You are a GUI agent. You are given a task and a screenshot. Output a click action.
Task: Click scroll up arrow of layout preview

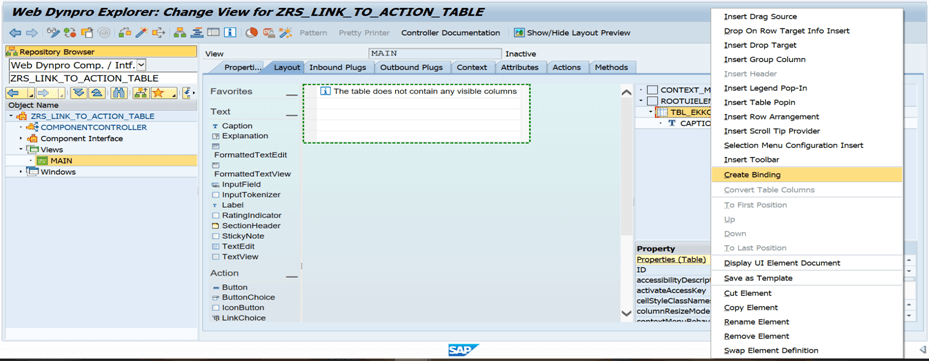(x=626, y=92)
